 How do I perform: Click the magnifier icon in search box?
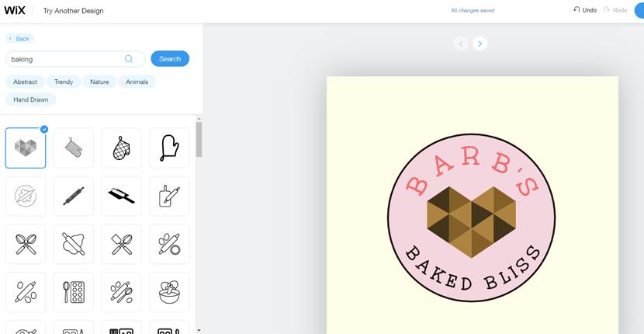[129, 59]
